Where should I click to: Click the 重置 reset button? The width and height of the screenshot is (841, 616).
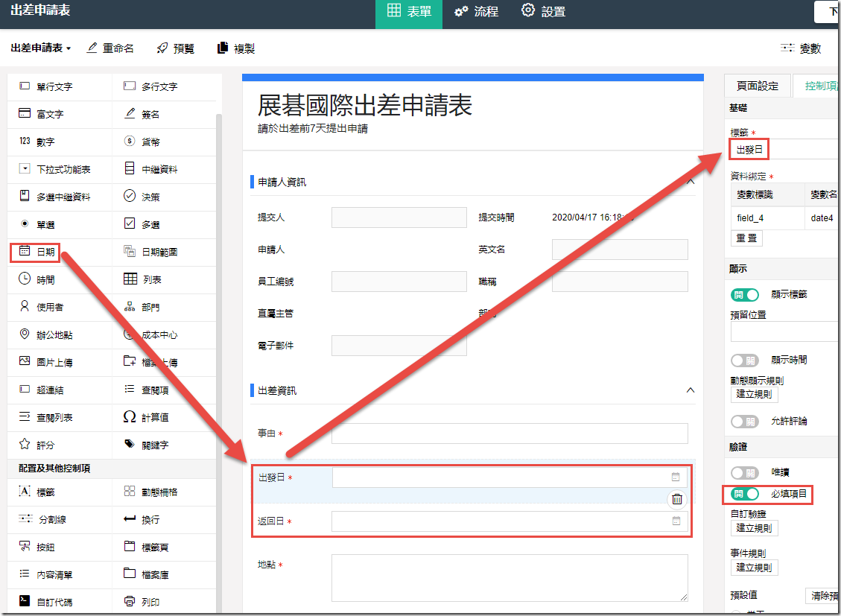[x=746, y=238]
